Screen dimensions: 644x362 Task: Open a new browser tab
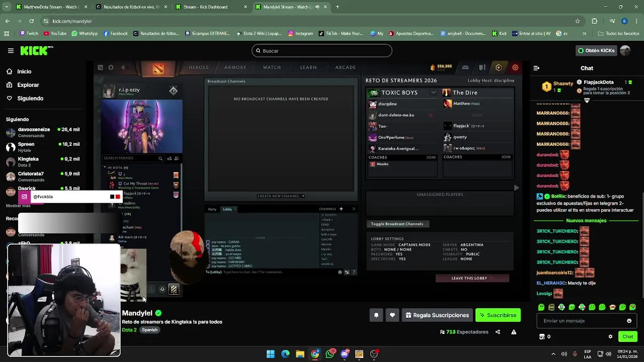(x=337, y=7)
